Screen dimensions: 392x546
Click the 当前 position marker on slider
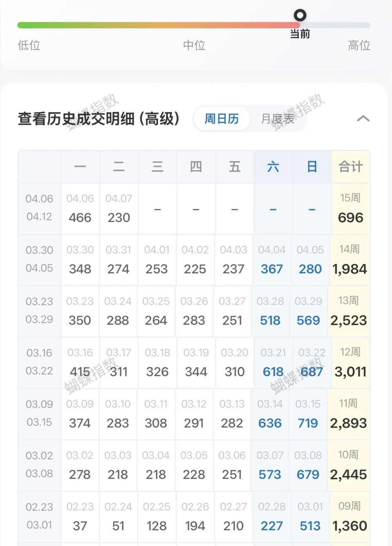click(300, 16)
